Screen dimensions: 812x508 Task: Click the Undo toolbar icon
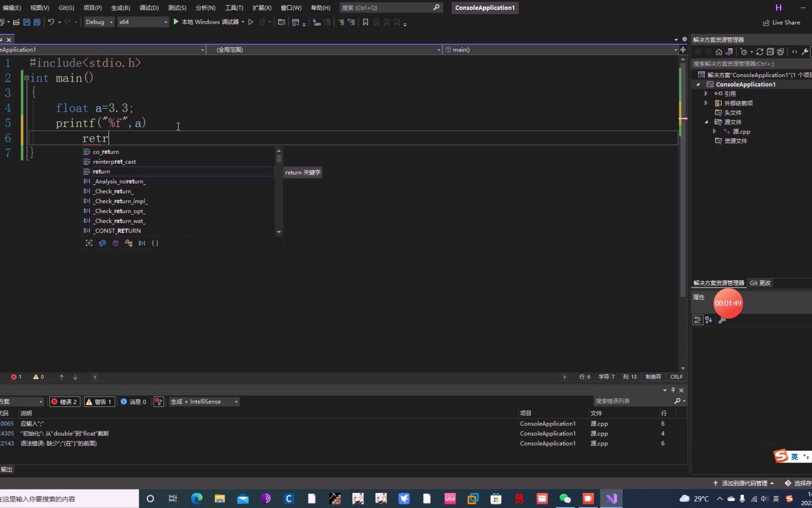point(51,22)
